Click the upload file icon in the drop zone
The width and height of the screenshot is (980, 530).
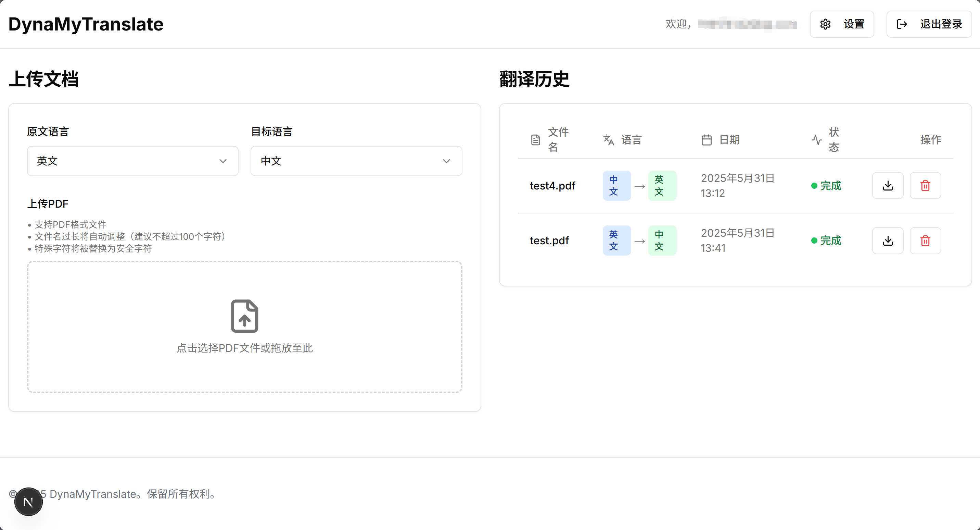tap(244, 316)
